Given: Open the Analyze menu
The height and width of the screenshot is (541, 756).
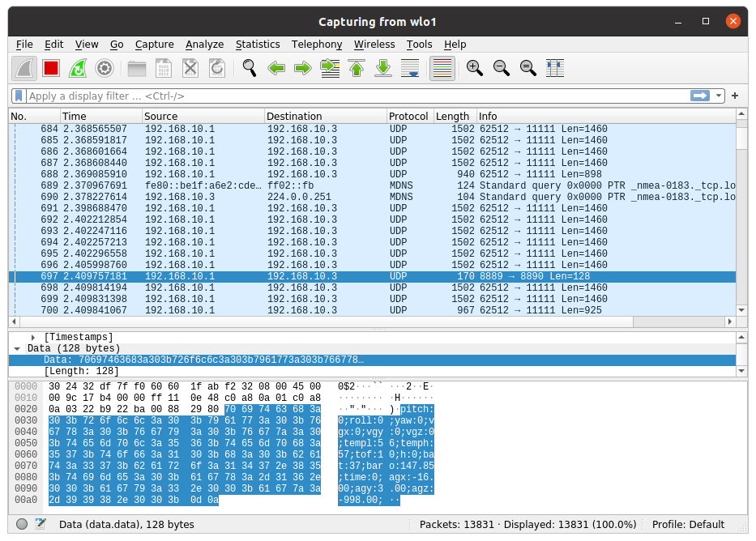Looking at the screenshot, I should [204, 45].
